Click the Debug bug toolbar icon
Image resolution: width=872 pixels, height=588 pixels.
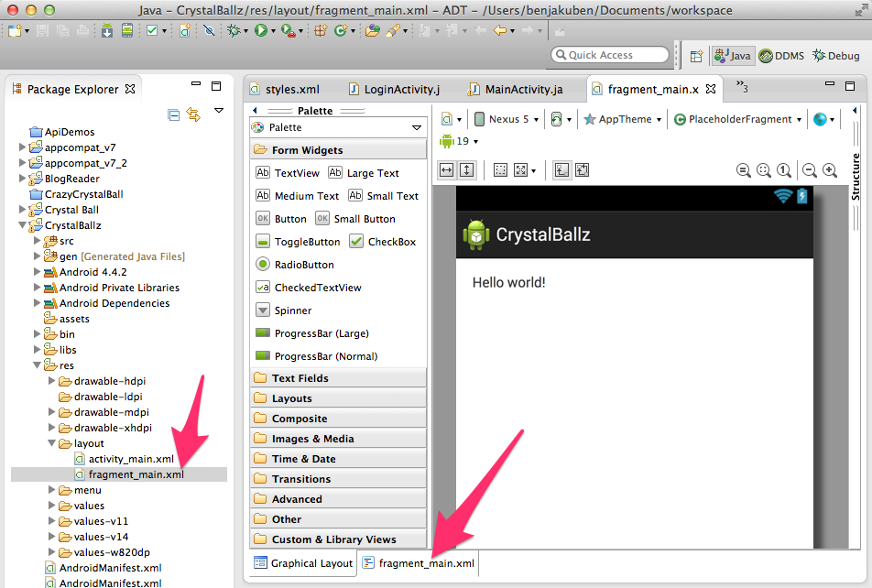pos(234,30)
